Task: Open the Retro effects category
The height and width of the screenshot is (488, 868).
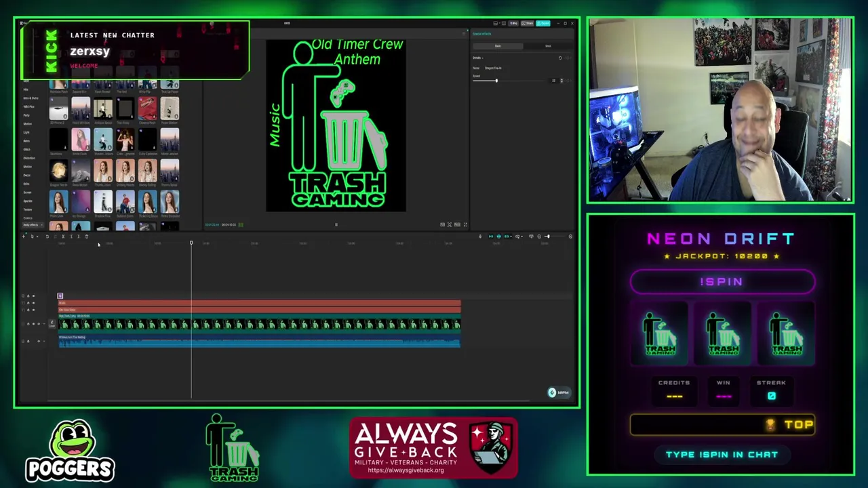Action: pos(26,141)
